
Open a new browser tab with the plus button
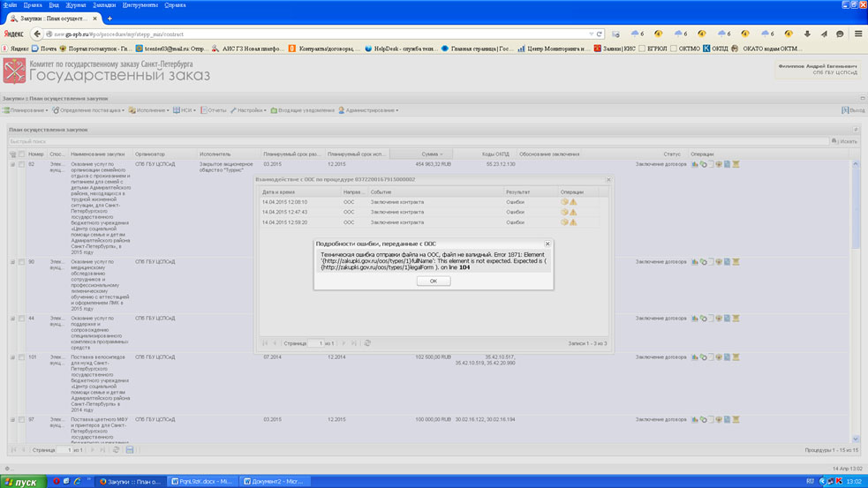click(109, 19)
